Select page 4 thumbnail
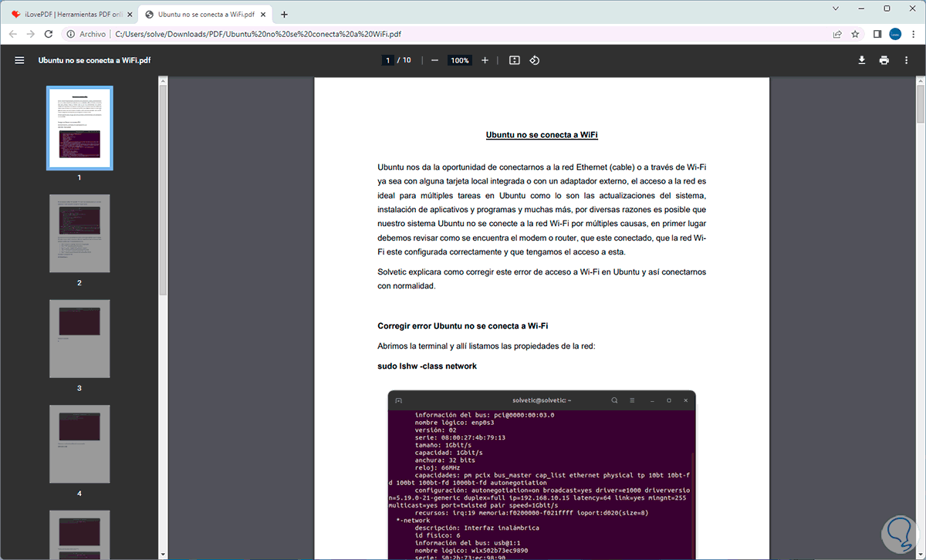Viewport: 926px width, 560px height. 79,444
